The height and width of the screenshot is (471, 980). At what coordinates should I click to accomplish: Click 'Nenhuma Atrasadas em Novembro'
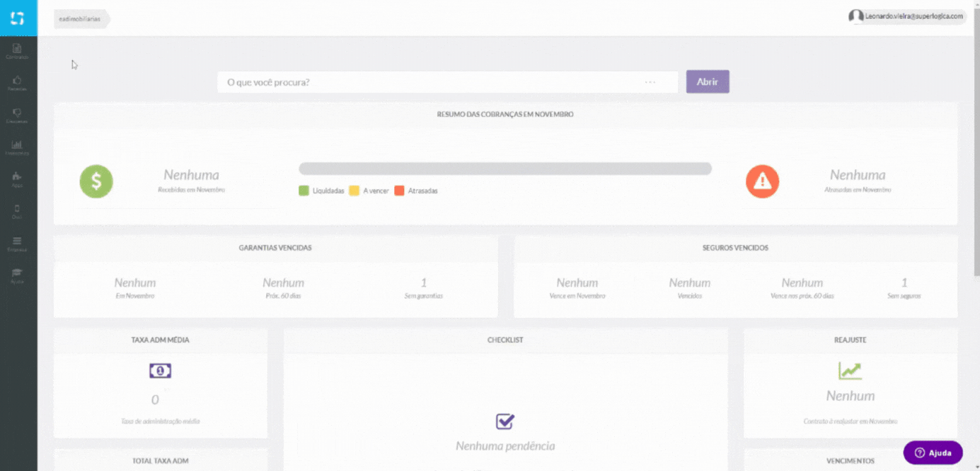click(x=858, y=181)
